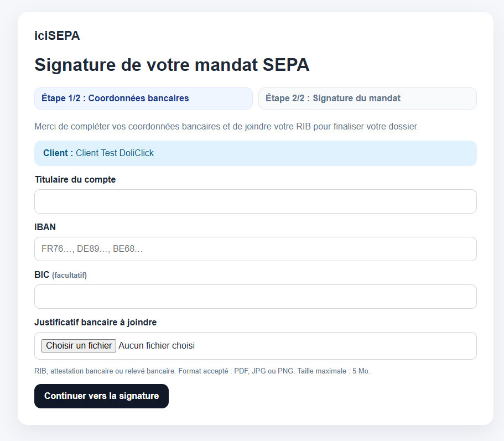
Task: Click the file format help text below upload
Action: click(x=202, y=371)
